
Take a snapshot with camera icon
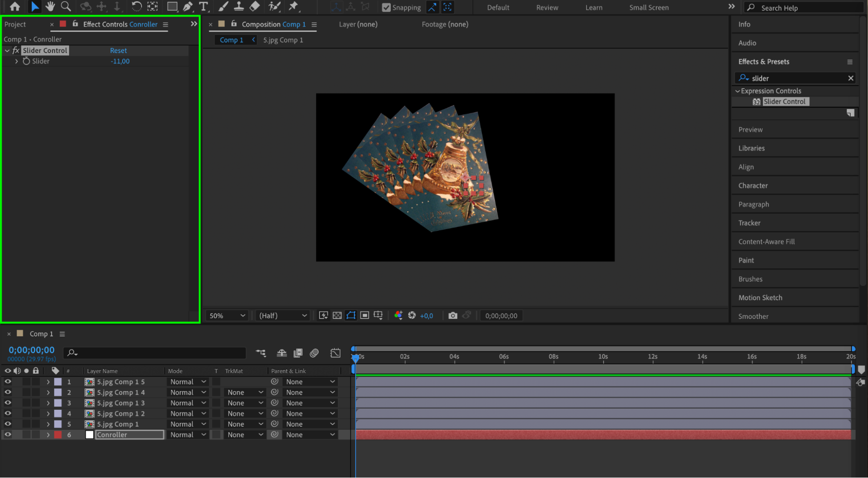click(452, 315)
